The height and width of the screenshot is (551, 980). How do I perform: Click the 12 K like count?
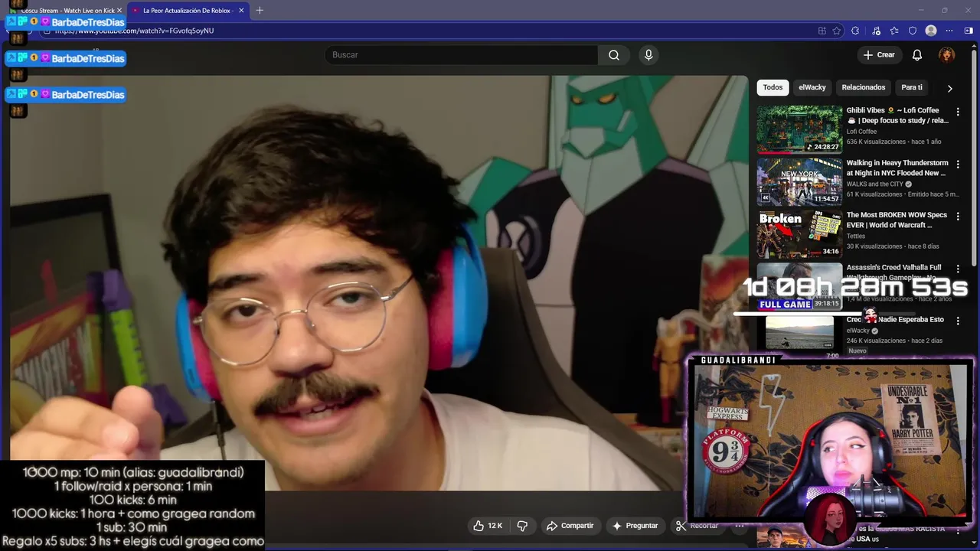click(x=495, y=526)
